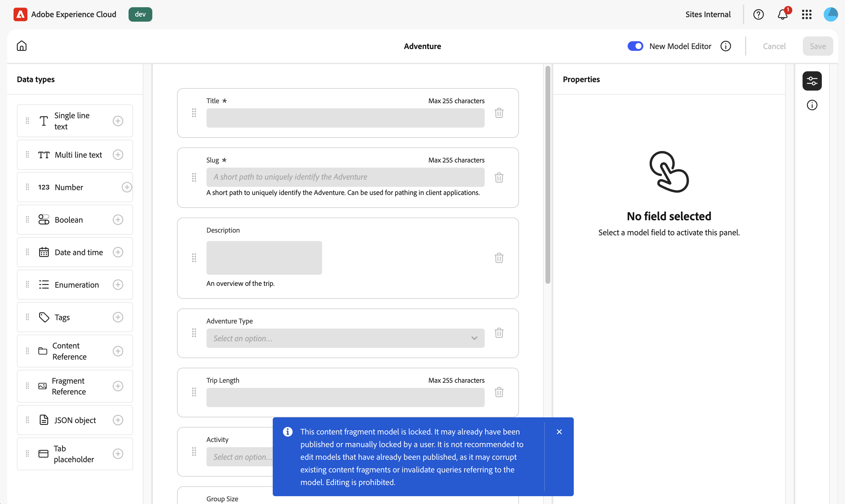The width and height of the screenshot is (845, 504).
Task: Select the Date and time data type
Action: pyautogui.click(x=79, y=252)
